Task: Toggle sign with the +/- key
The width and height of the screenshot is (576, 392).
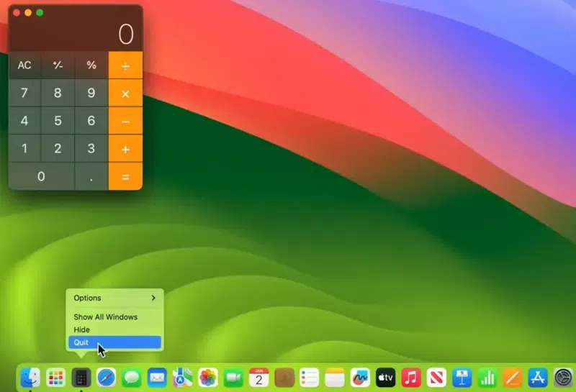Action: [58, 65]
